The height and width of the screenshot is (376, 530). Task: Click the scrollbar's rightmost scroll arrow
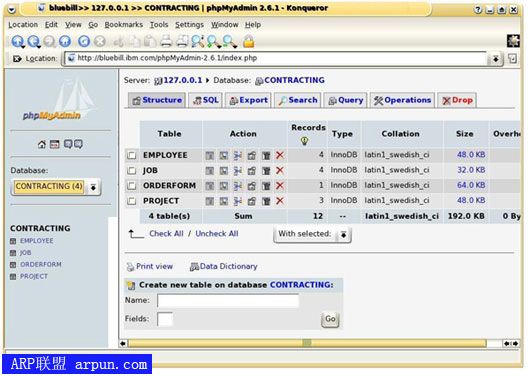[x=515, y=344]
